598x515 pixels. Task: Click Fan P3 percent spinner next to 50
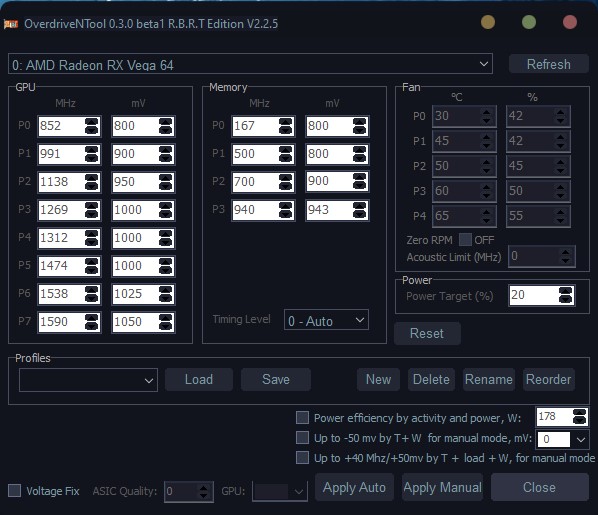point(561,191)
